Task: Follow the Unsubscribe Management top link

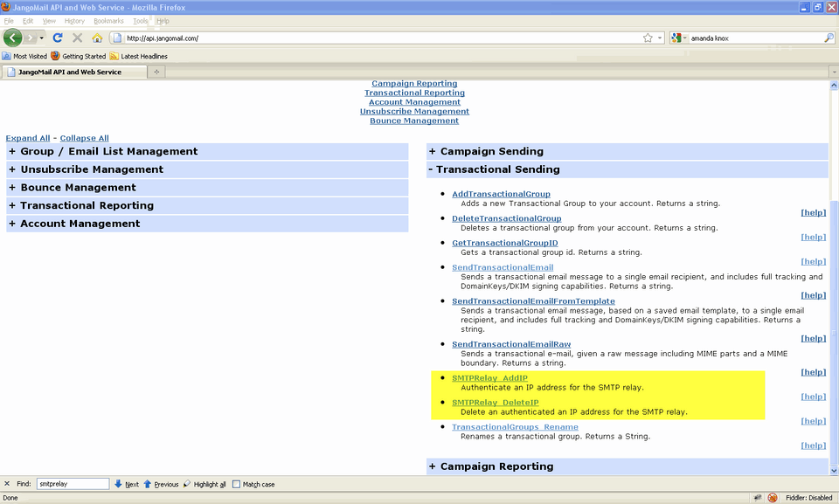Action: pyautogui.click(x=414, y=111)
